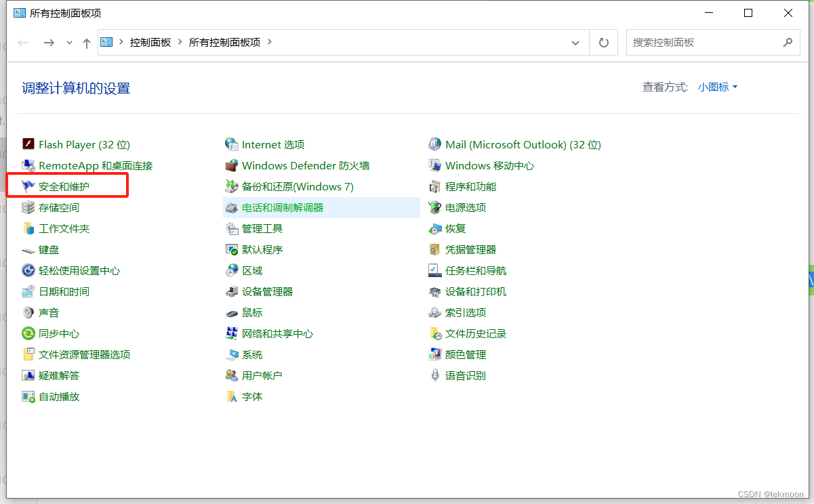Open the 存储空间 icon
814x504 pixels.
[x=28, y=207]
